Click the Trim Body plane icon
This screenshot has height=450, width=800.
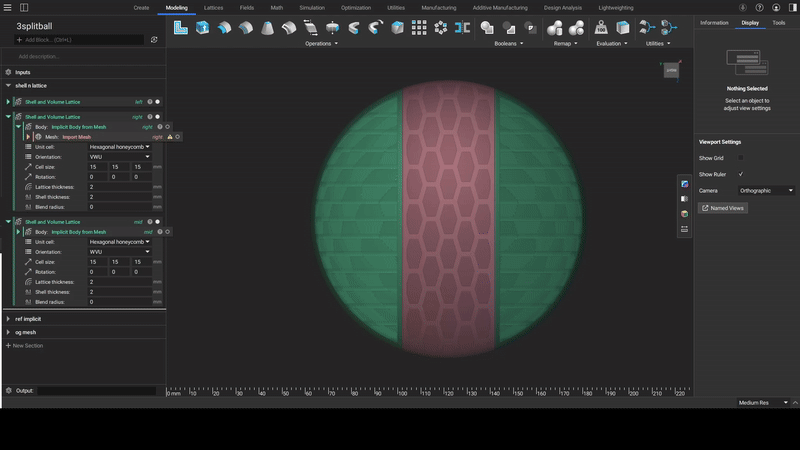point(310,28)
